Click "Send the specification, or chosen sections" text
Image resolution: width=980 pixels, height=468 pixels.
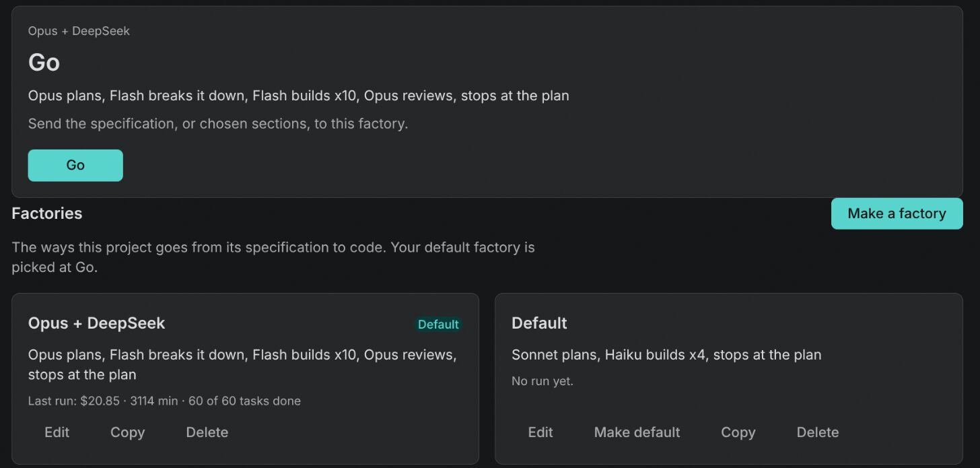click(218, 124)
